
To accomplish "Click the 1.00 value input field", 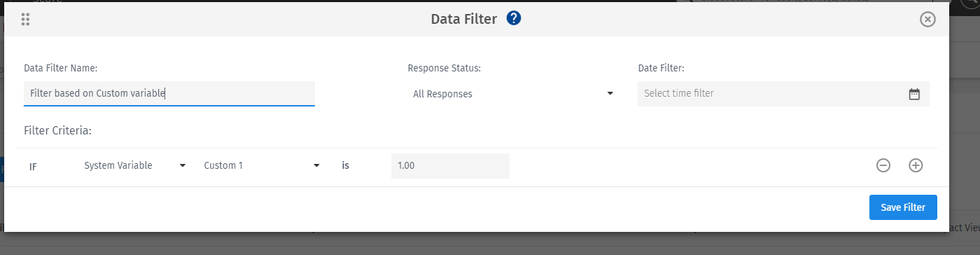I will [x=450, y=165].
